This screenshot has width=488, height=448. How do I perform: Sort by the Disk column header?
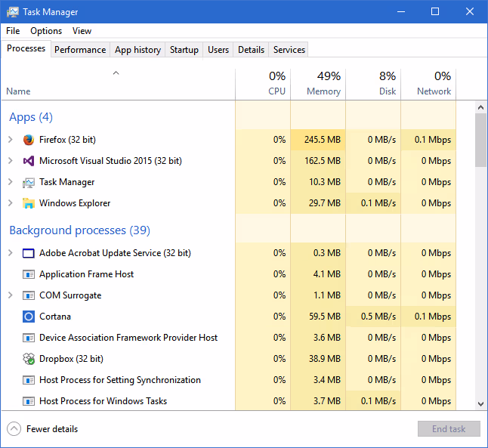(x=373, y=84)
